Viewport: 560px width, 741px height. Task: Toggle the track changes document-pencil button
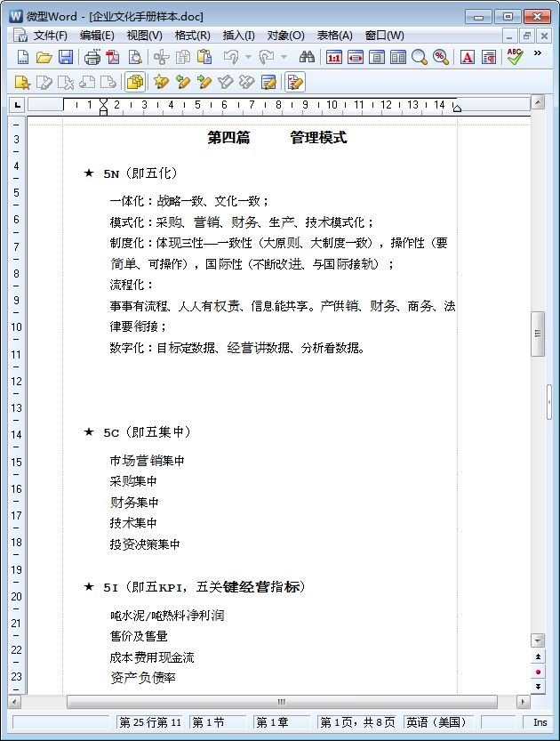295,82
